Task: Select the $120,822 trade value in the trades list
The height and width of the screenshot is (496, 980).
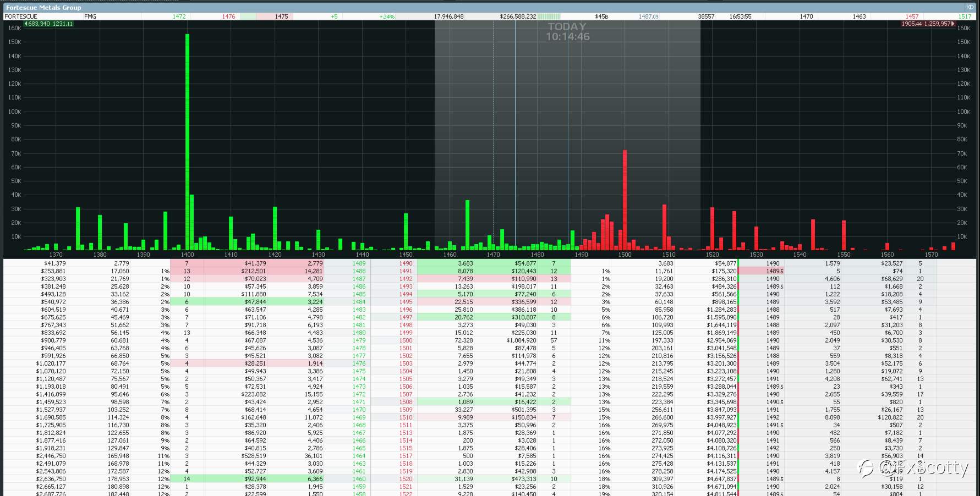Action: pyautogui.click(x=890, y=417)
